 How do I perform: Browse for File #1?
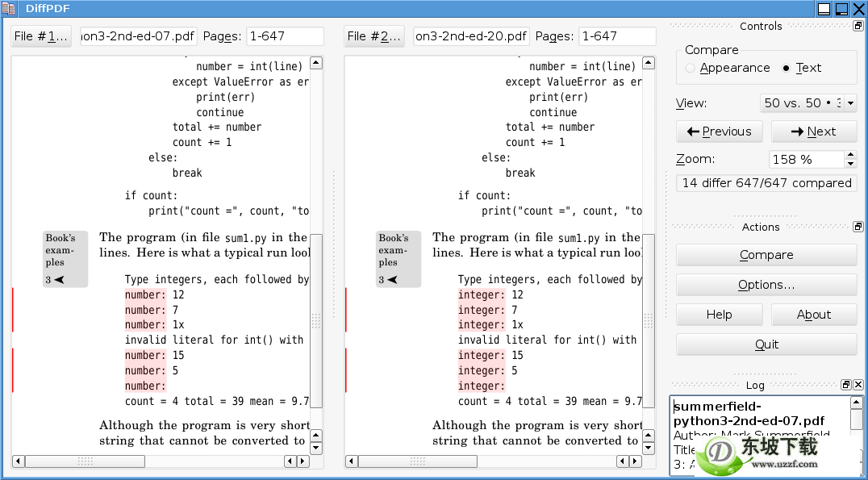[x=41, y=36]
